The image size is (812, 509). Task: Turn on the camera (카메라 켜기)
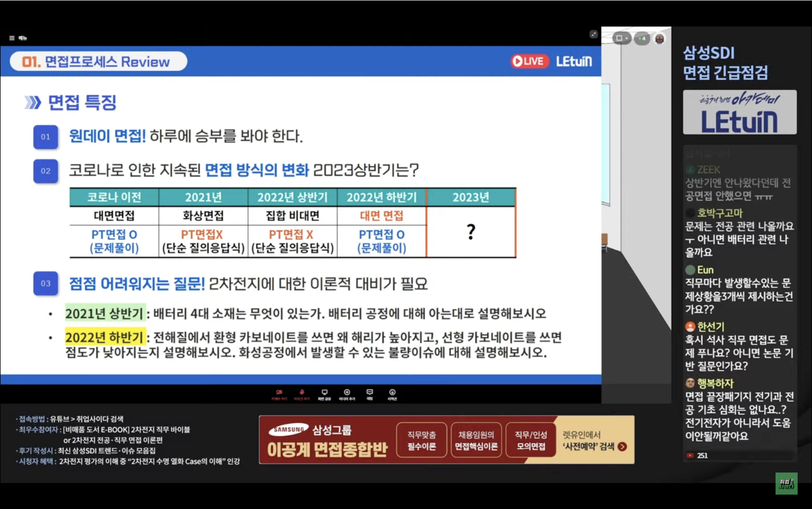279,394
